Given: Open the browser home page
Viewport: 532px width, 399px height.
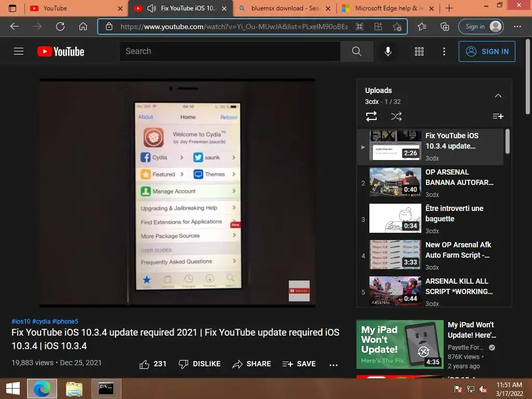Looking at the screenshot, I should click(x=83, y=26).
